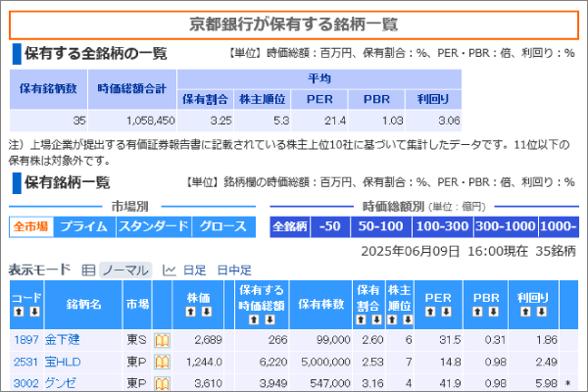Screen dimensions: 588x392
Task: Click average yield value 3.06
Action: point(449,121)
